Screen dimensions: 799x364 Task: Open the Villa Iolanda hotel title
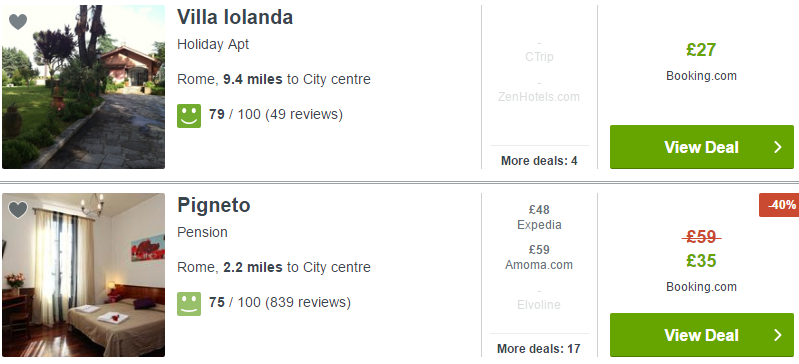(235, 17)
